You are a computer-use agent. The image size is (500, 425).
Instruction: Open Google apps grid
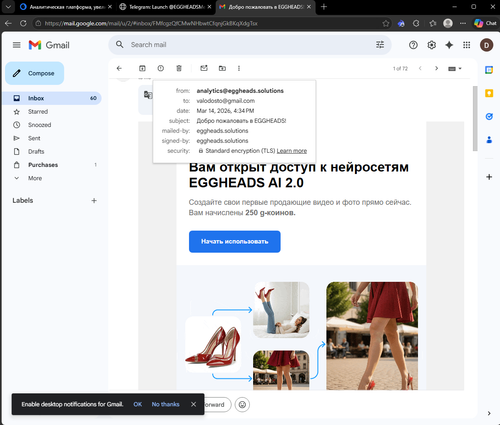(467, 45)
